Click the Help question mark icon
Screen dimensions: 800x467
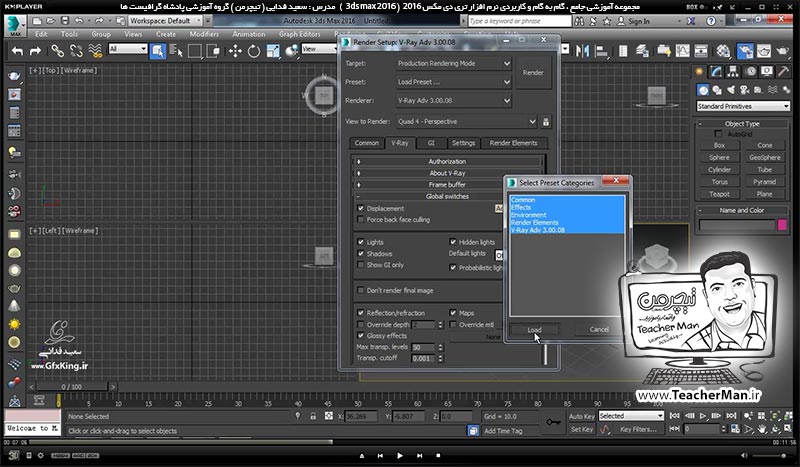[711, 21]
